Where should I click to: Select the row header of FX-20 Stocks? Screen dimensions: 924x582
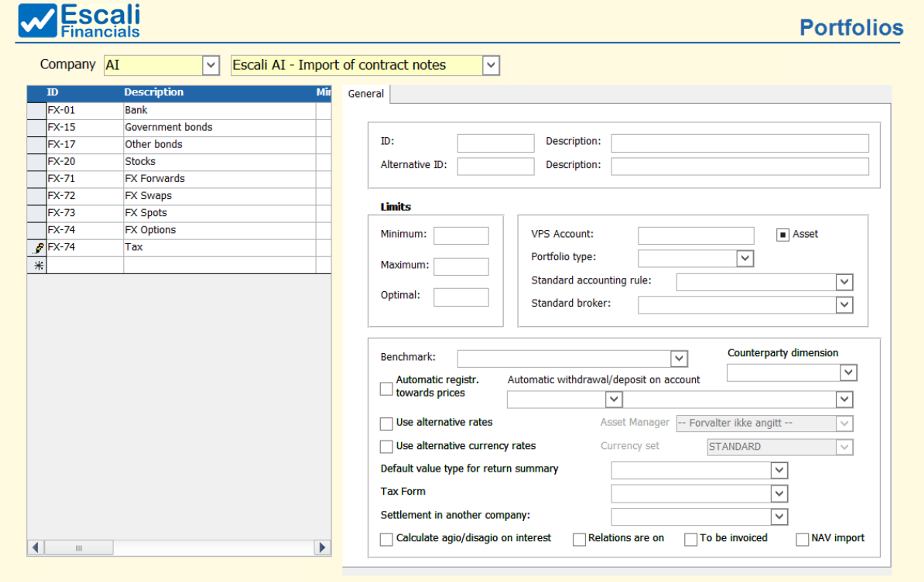(37, 162)
